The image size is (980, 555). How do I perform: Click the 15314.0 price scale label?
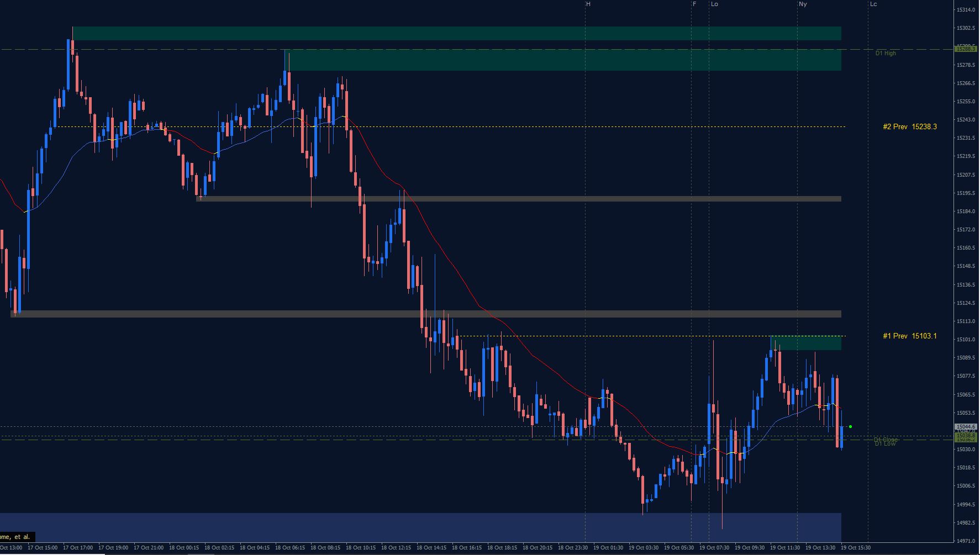pos(966,10)
